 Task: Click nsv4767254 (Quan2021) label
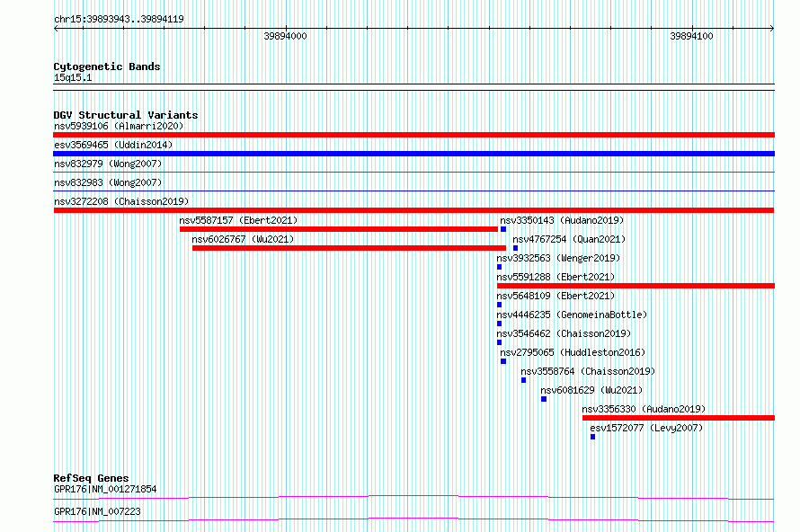click(x=569, y=239)
